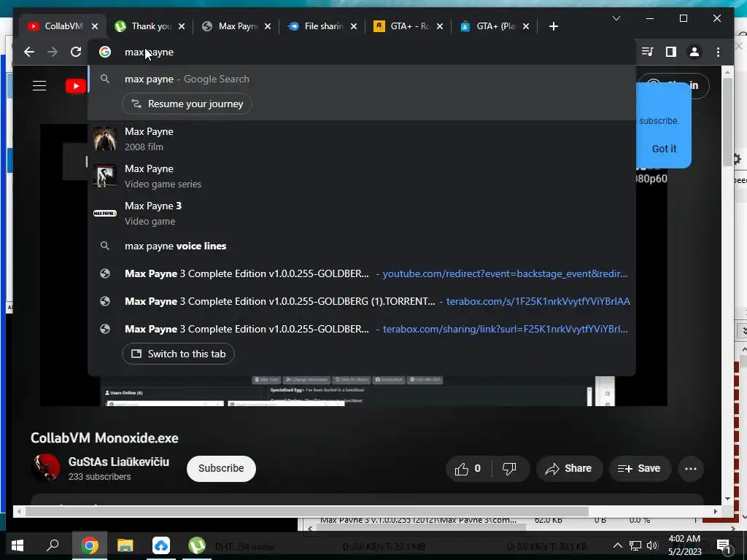
Task: Open the 4:02 AM taskbar clock
Action: (x=684, y=545)
